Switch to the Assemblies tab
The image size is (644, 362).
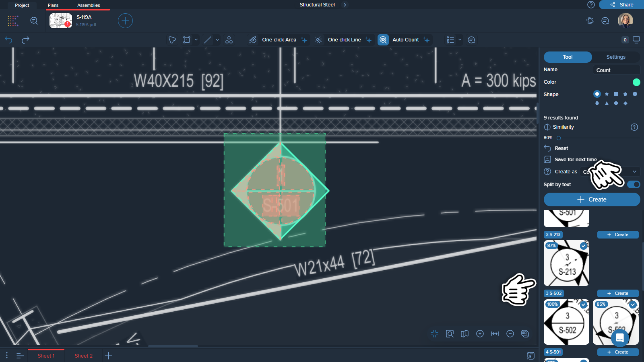tap(89, 5)
